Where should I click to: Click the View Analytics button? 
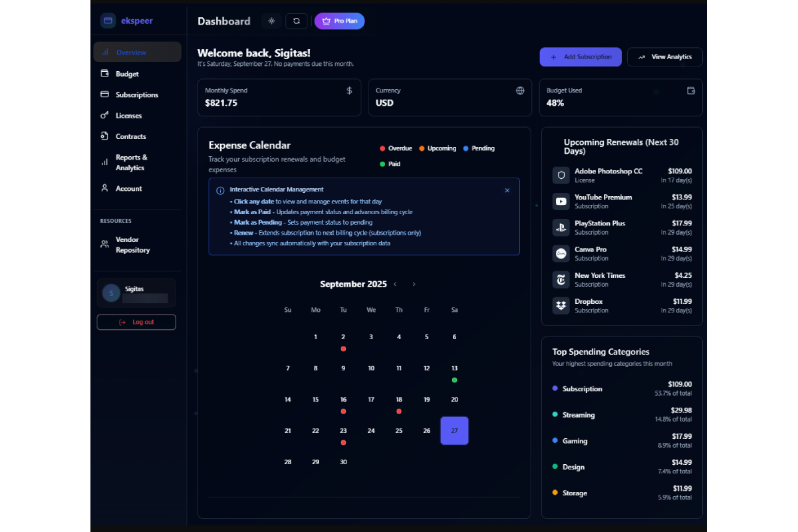(664, 57)
